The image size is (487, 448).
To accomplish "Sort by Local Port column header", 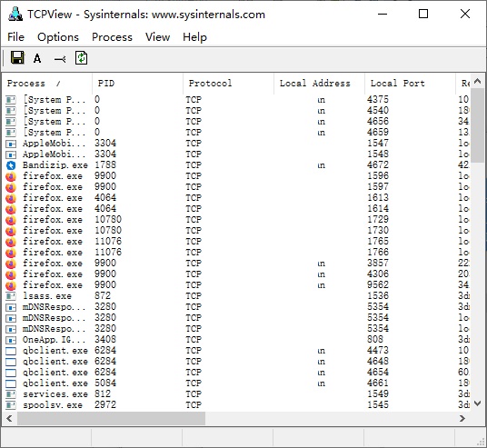I will [410, 84].
